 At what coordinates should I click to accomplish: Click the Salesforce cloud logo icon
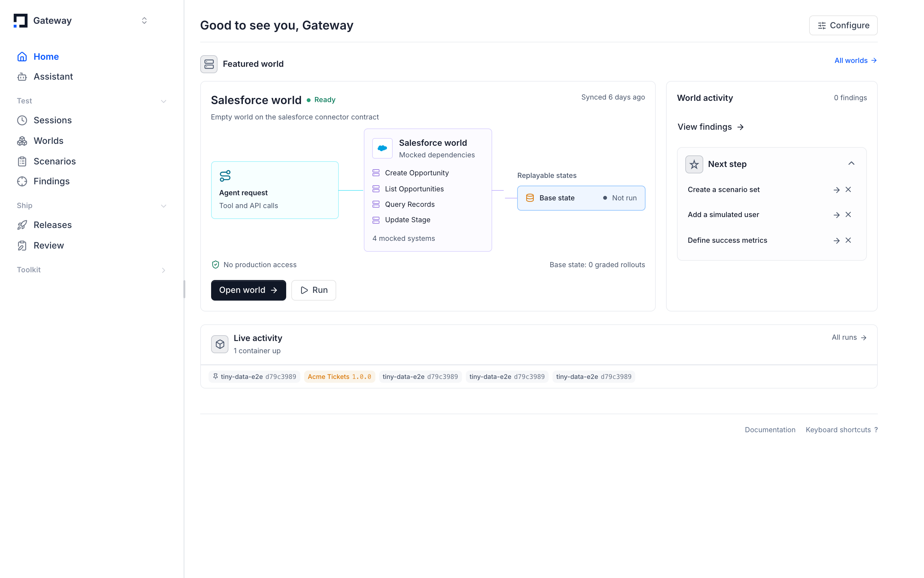[382, 148]
